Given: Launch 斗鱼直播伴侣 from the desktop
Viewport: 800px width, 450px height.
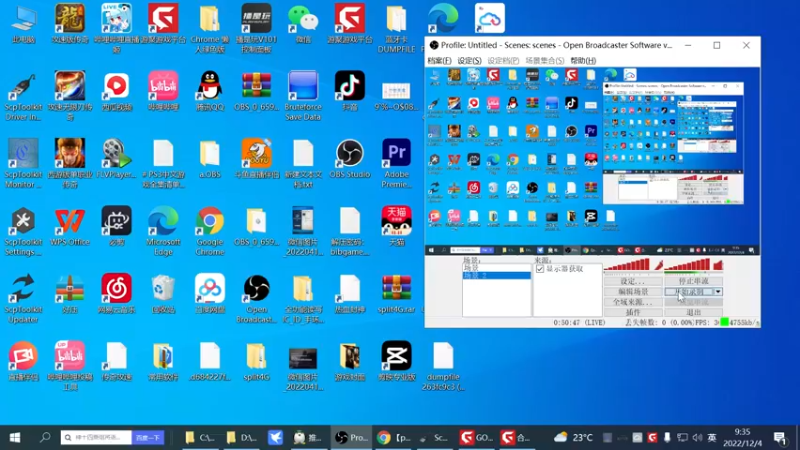Looking at the screenshot, I should point(256,159).
